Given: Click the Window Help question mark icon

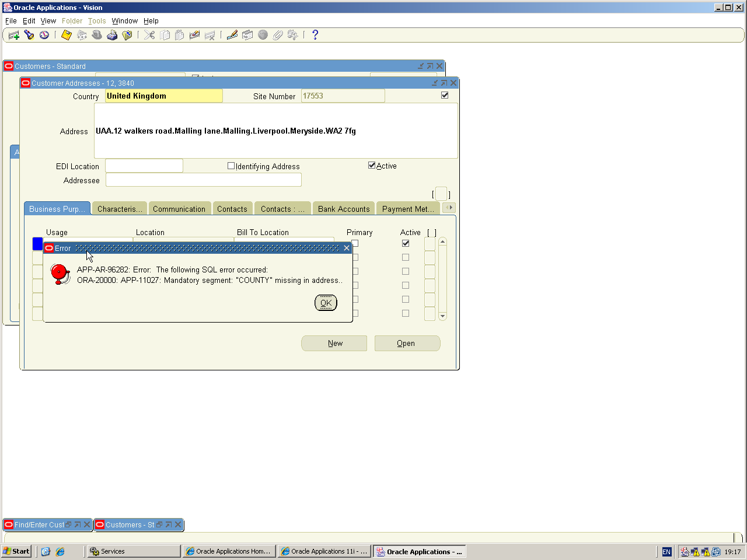Looking at the screenshot, I should click(315, 35).
